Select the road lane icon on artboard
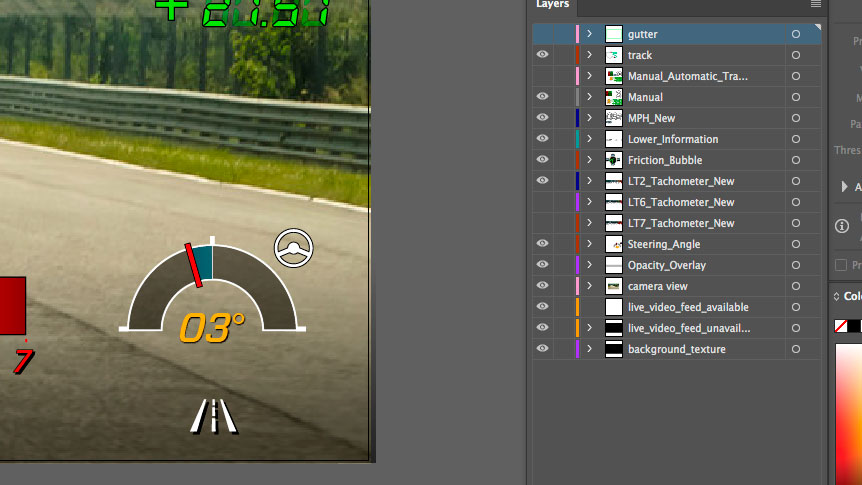 (214, 415)
